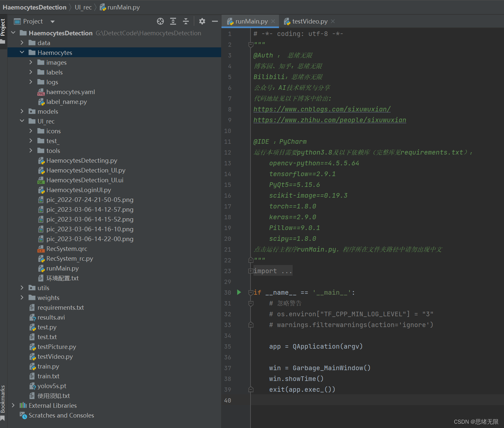504x428 pixels.
Task: Open Project panel settings gear
Action: [x=202, y=21]
